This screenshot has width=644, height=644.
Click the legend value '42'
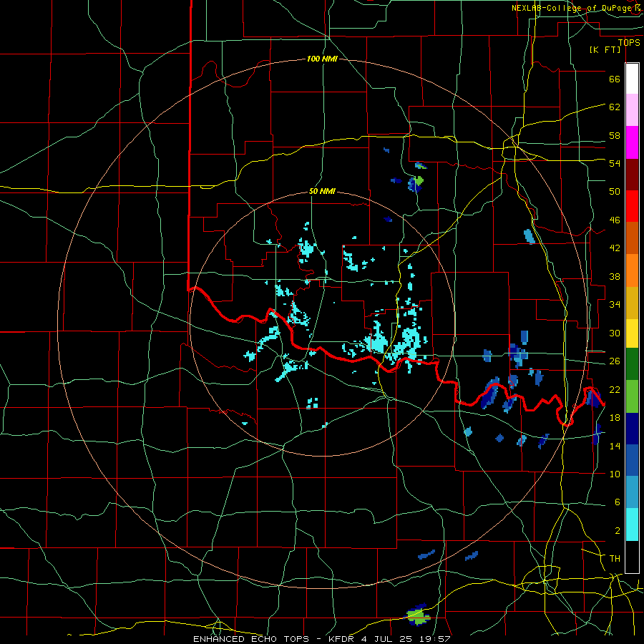pos(615,248)
